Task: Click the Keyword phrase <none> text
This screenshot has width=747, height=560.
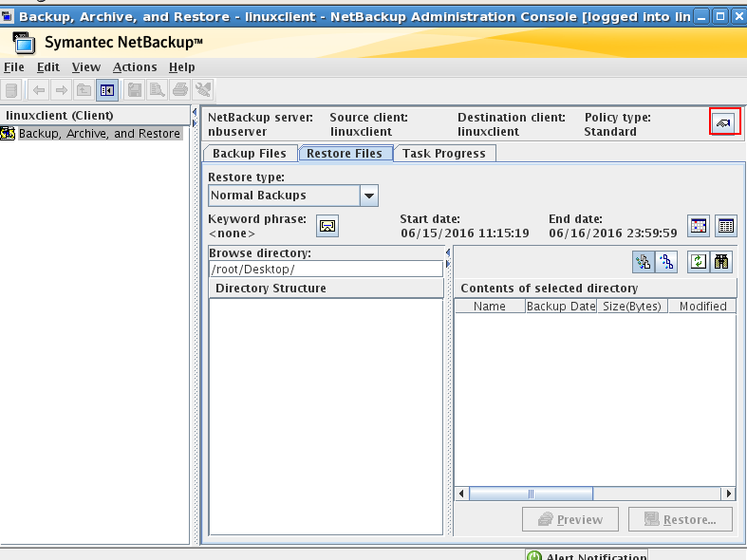Action: (x=232, y=233)
